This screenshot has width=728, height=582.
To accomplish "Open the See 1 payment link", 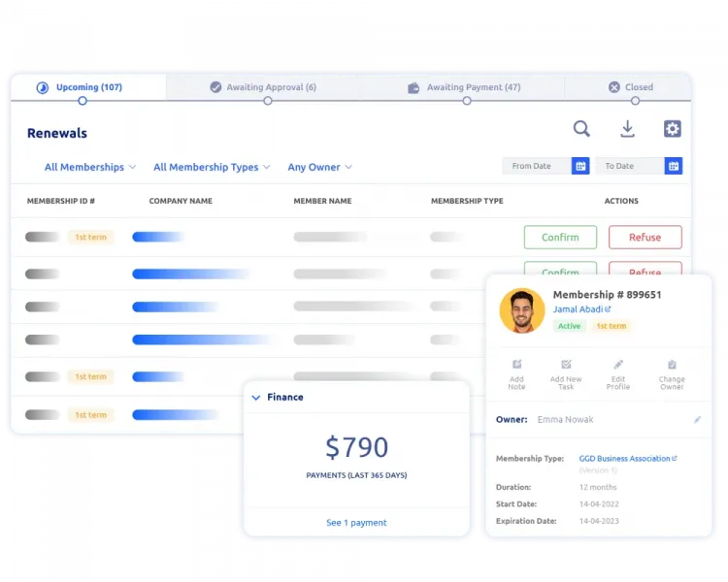I will pos(356,523).
